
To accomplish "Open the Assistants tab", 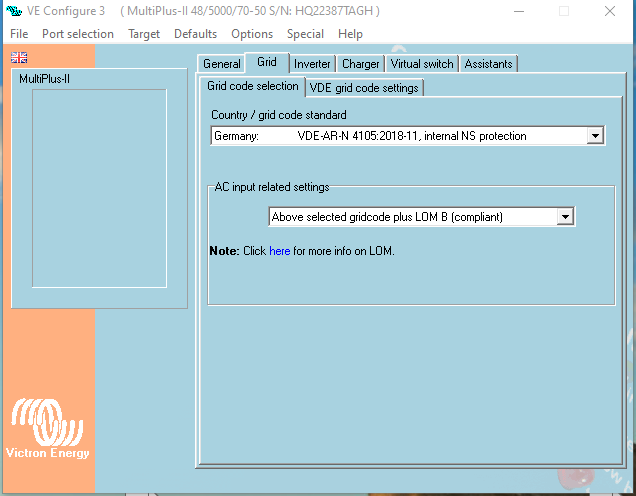I will click(x=488, y=64).
